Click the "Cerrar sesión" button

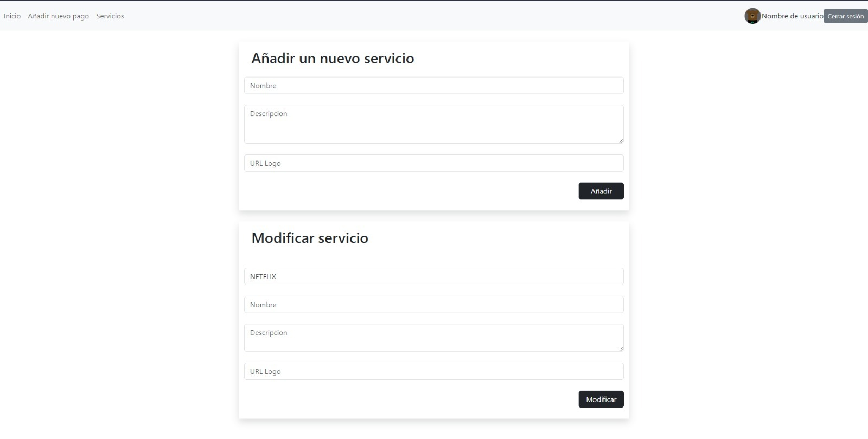(x=844, y=16)
